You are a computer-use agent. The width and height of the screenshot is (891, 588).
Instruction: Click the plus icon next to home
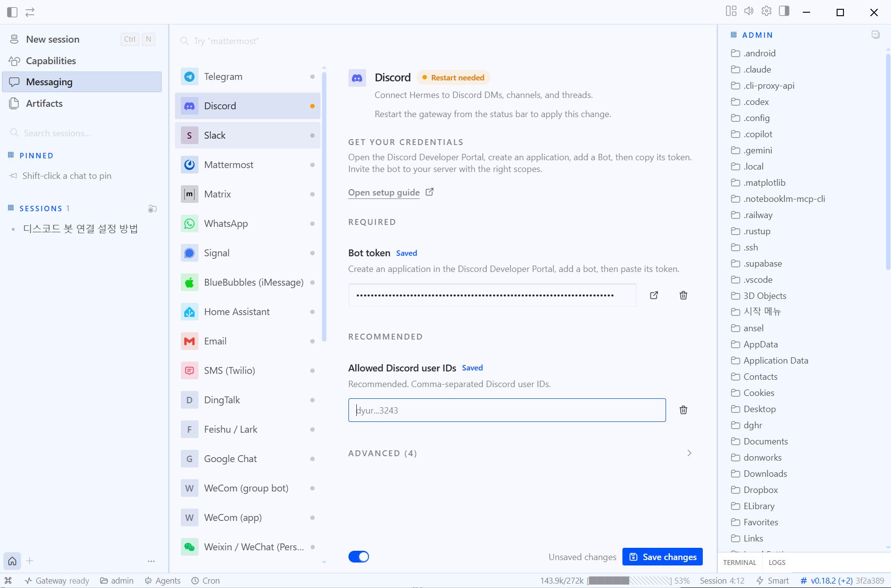[30, 561]
